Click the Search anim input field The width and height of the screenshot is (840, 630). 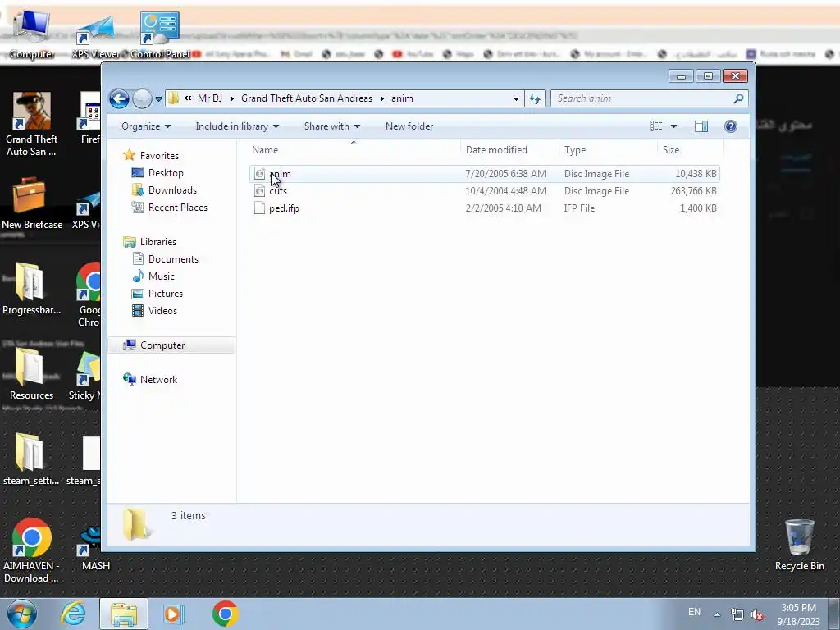pyautogui.click(x=641, y=98)
